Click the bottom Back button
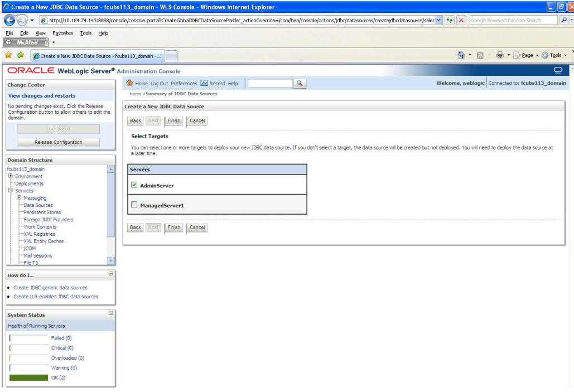 135,228
